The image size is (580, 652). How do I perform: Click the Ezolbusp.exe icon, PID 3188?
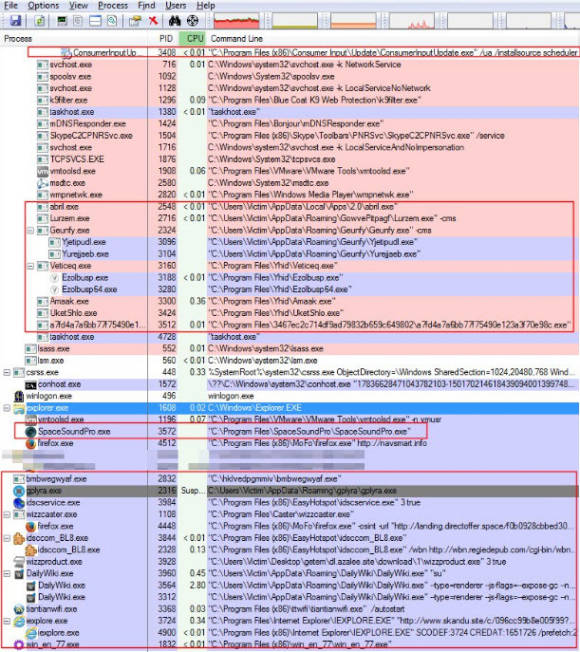click(x=54, y=278)
